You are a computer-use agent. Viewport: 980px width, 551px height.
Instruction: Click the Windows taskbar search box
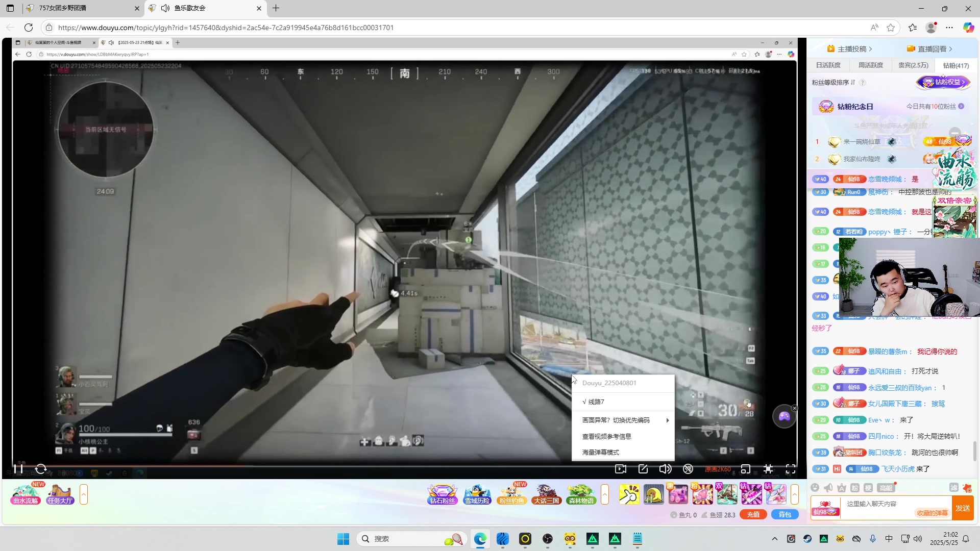411,539
